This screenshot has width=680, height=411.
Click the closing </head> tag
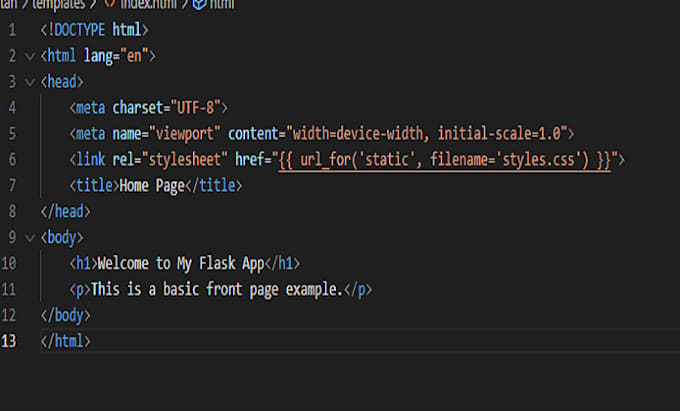point(65,212)
